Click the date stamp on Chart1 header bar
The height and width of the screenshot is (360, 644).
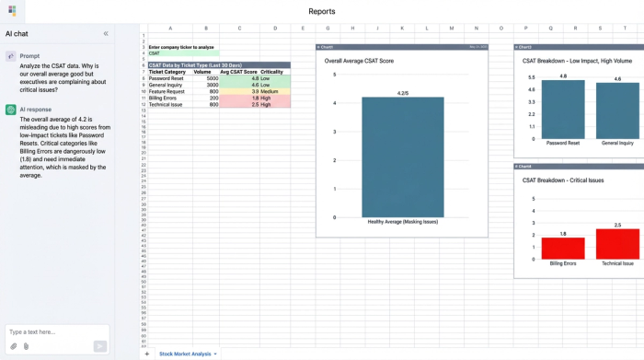click(478, 47)
